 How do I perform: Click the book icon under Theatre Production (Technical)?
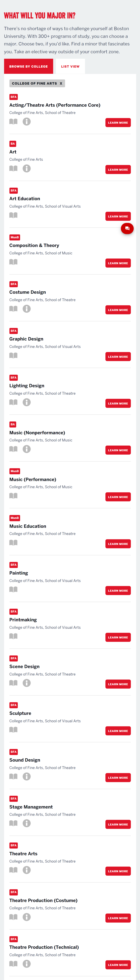pos(13,964)
